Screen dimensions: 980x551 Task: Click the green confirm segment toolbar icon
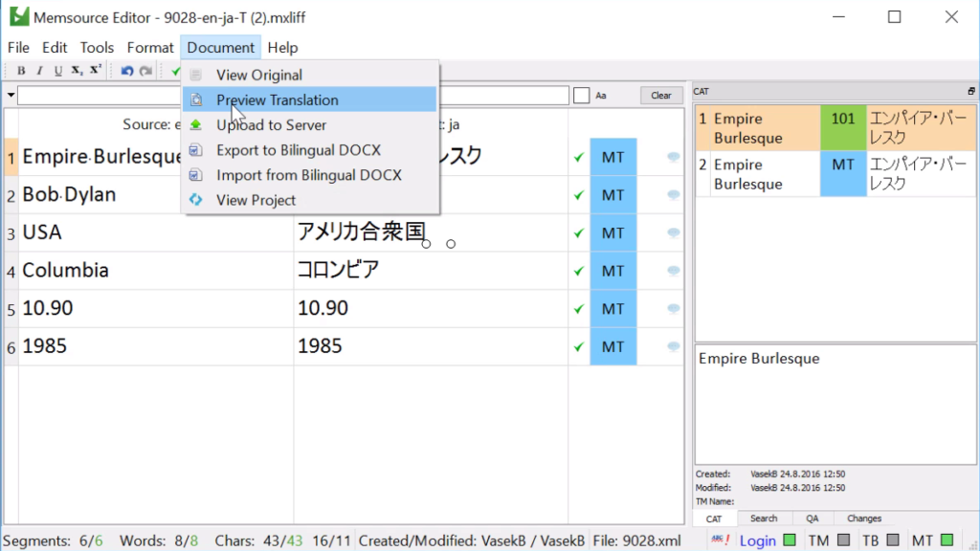pyautogui.click(x=176, y=71)
